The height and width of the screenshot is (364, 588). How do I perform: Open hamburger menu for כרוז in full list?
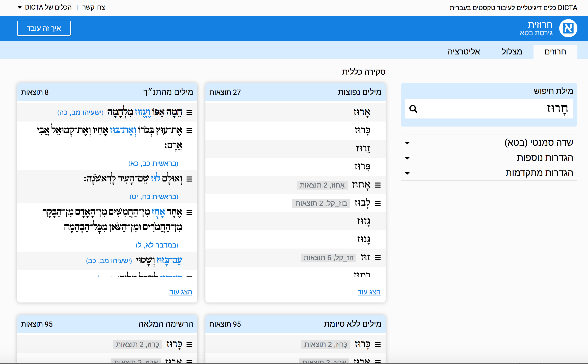point(189,344)
